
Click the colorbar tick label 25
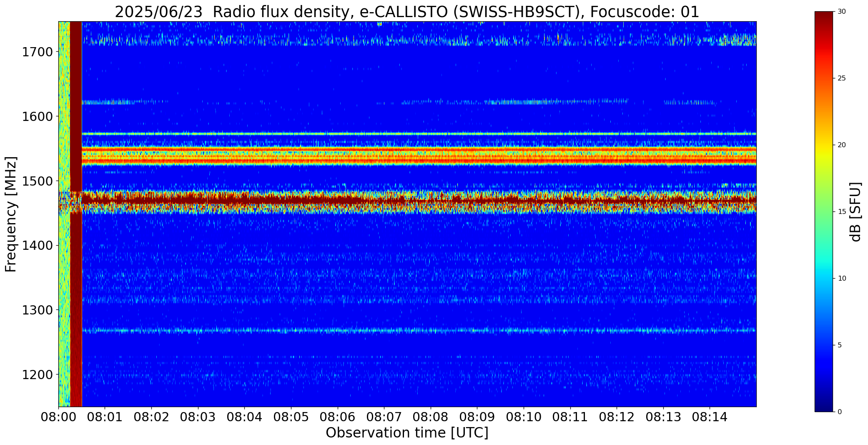pos(842,78)
